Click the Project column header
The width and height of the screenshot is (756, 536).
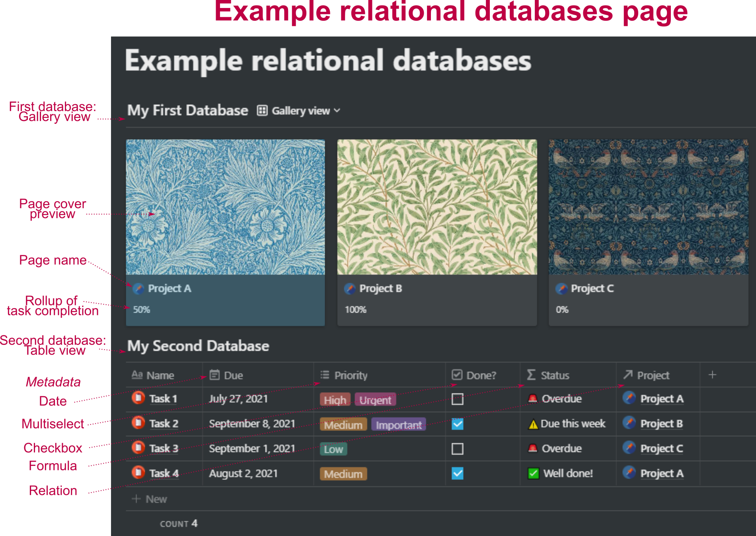click(x=658, y=375)
